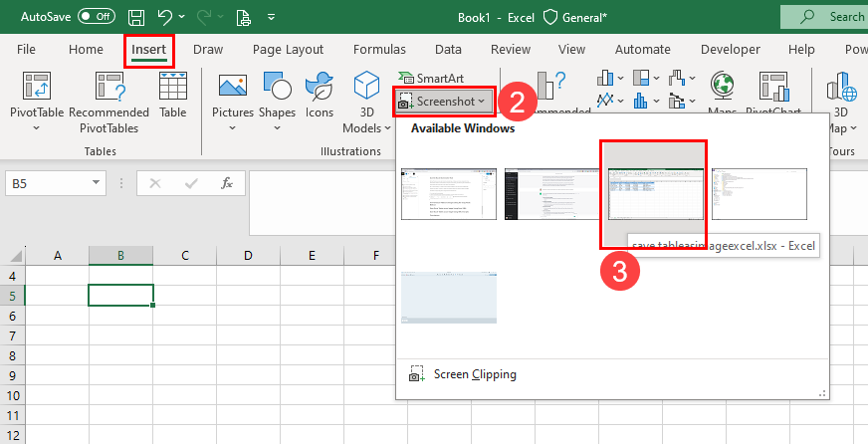Open the File tab

tap(26, 49)
